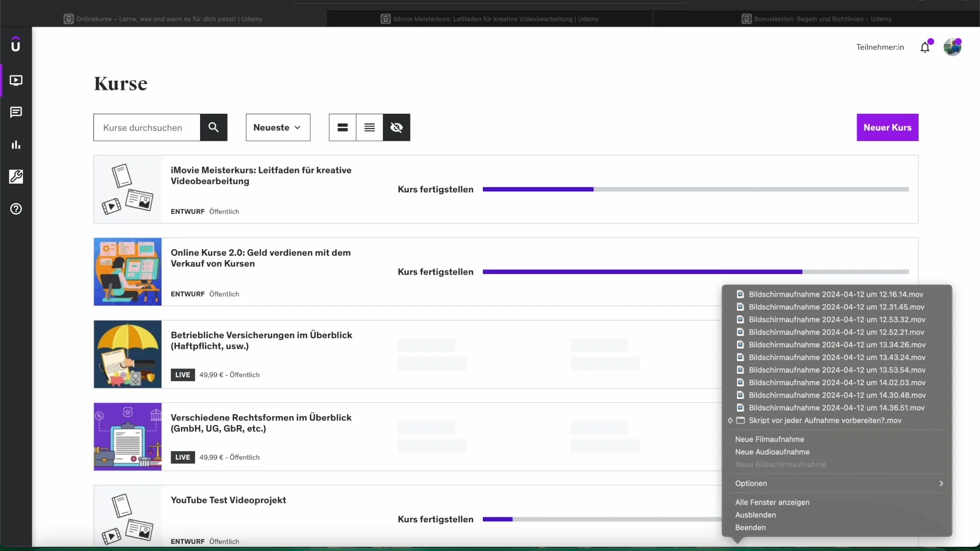This screenshot has width=980, height=551.
Task: Select Bildschirmaufnahme um 12.31.45.mov
Action: [x=837, y=307]
